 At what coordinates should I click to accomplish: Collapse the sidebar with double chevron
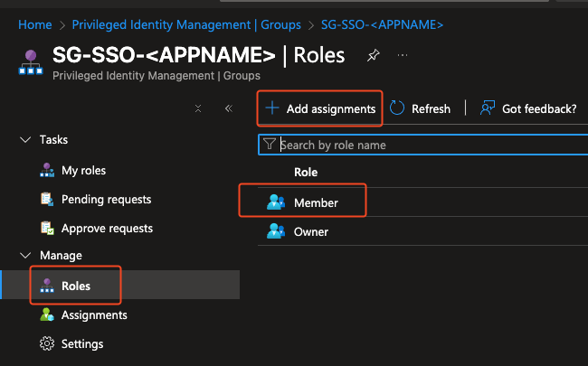coord(228,108)
